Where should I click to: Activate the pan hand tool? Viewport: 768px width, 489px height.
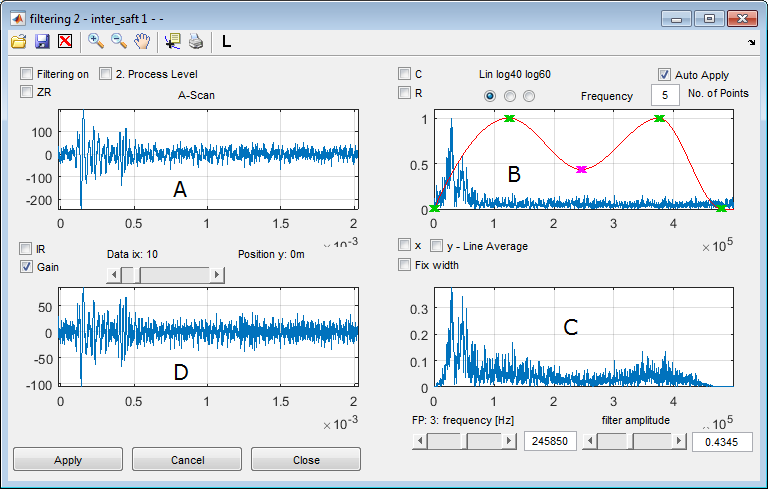click(141, 41)
